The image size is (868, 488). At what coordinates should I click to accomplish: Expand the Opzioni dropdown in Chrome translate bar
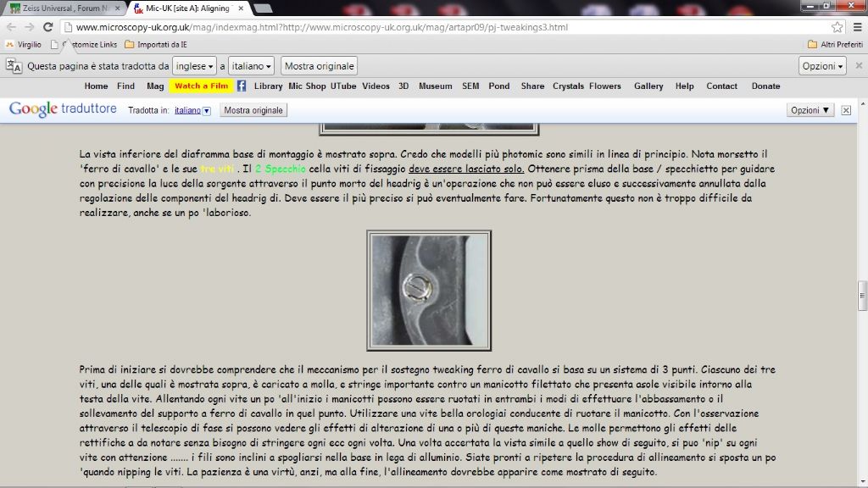(822, 66)
